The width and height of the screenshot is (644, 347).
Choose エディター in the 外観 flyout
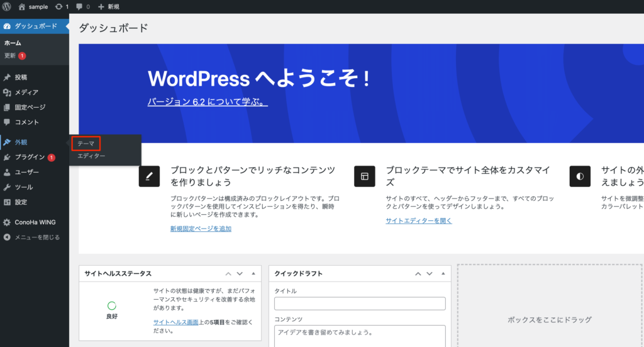pyautogui.click(x=91, y=156)
